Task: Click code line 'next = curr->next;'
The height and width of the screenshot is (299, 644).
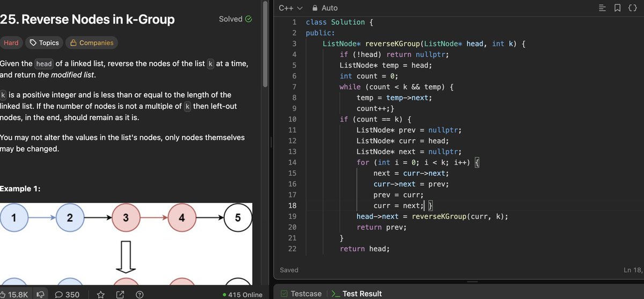Action: click(411, 173)
